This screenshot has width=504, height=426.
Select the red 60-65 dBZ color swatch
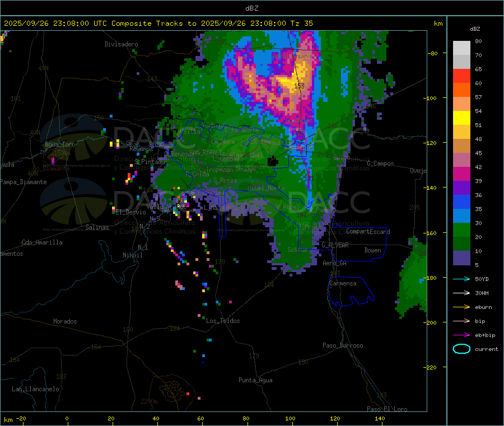(x=461, y=76)
